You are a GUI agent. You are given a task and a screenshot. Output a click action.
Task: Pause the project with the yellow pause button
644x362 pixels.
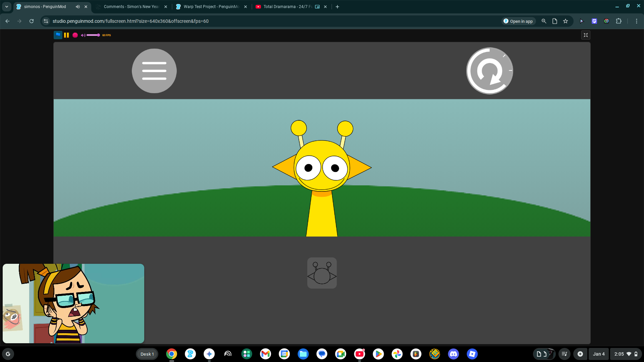point(66,35)
